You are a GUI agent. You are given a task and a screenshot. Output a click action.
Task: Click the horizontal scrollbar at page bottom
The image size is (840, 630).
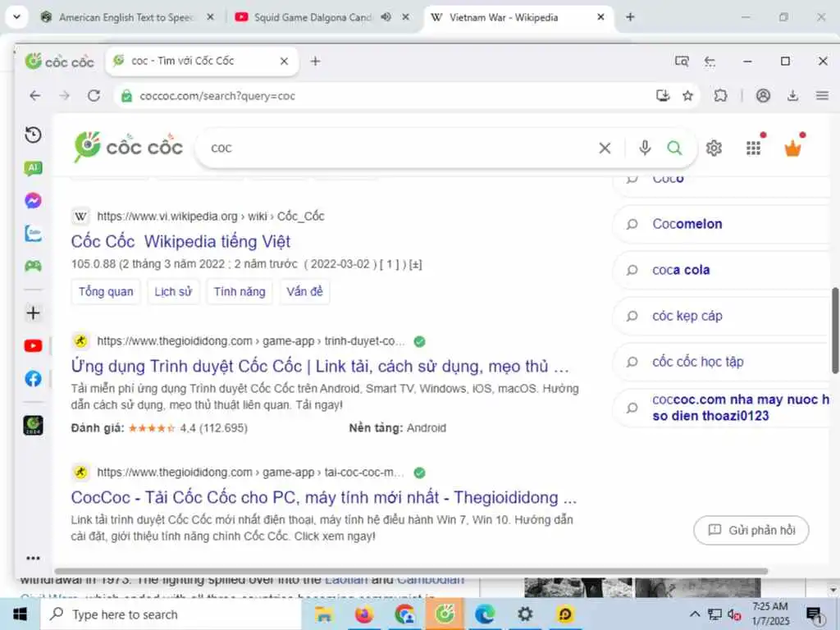click(412, 571)
